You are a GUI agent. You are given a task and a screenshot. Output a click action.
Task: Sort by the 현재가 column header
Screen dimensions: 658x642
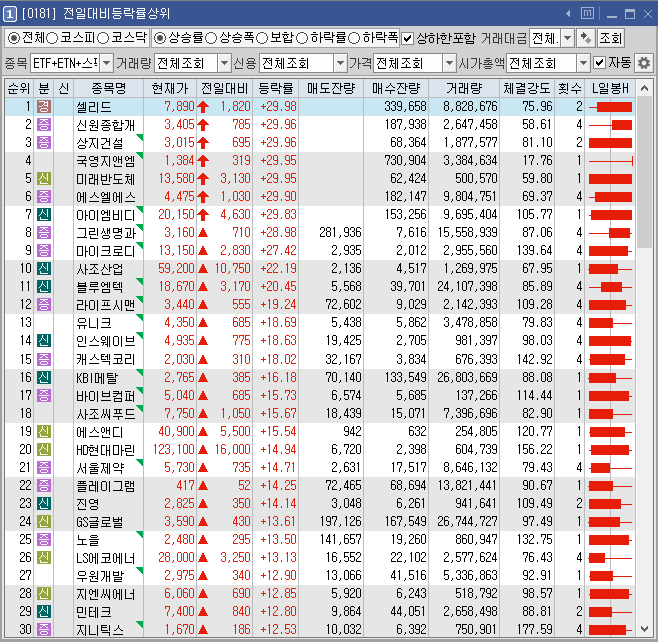170,88
